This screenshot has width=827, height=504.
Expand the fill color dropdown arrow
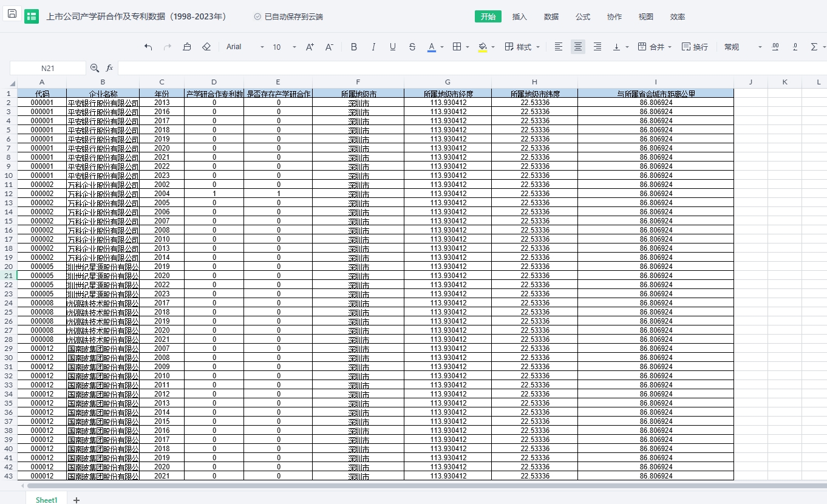pyautogui.click(x=493, y=47)
